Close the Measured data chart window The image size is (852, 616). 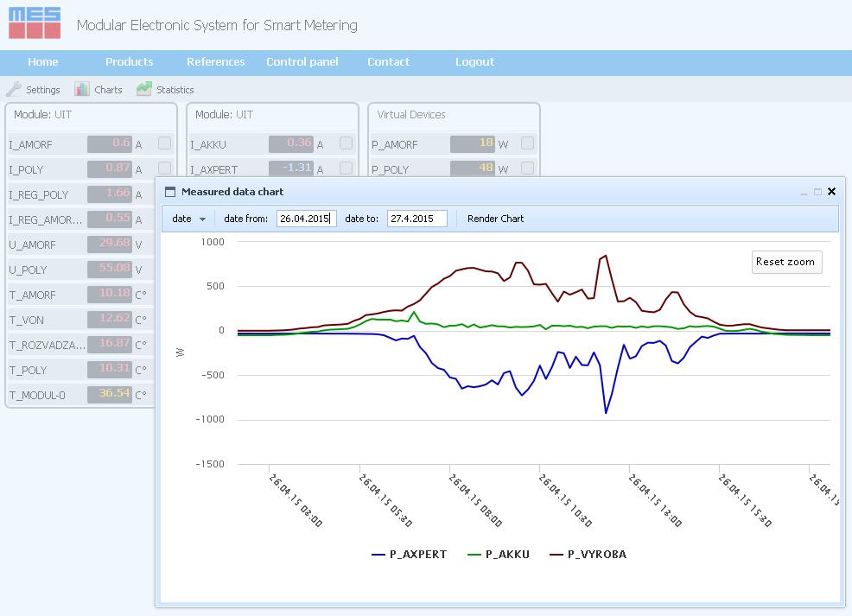click(831, 192)
